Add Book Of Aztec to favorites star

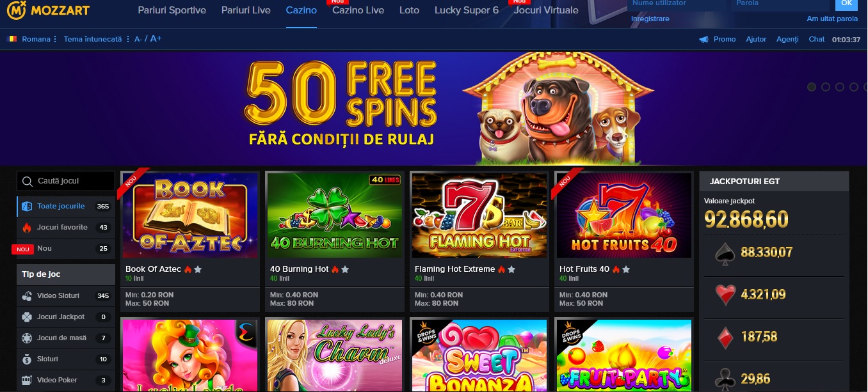tap(198, 269)
